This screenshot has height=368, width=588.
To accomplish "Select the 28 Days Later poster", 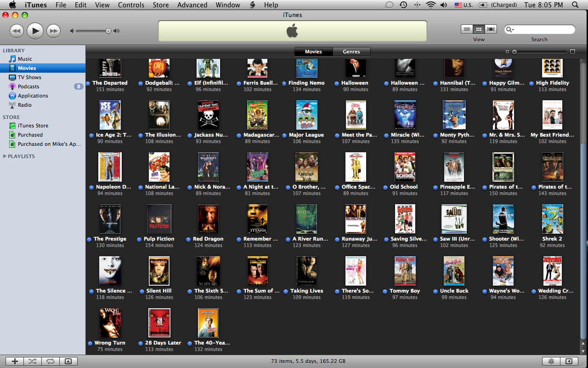I will tap(159, 323).
